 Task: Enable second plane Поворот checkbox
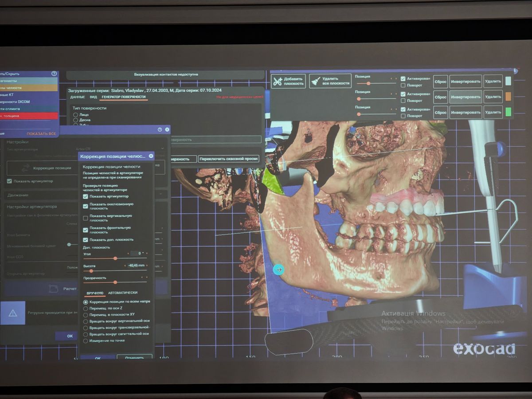click(x=403, y=101)
